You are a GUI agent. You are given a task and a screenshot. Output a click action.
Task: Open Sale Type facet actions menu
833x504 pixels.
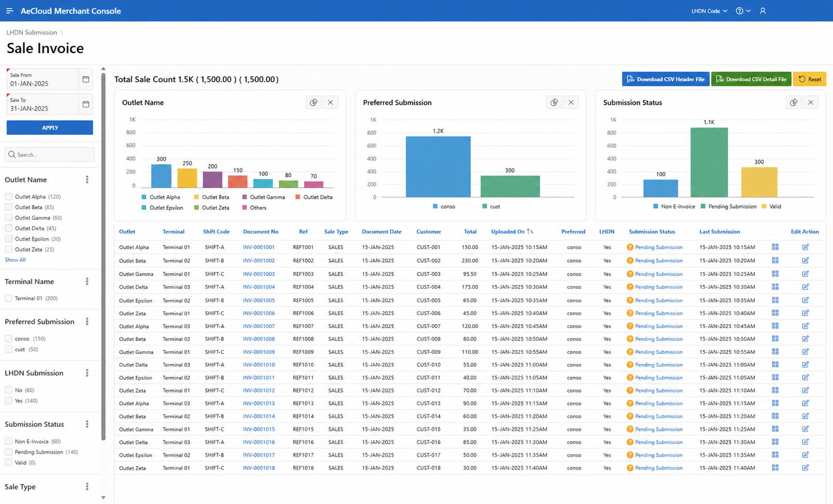[87, 487]
